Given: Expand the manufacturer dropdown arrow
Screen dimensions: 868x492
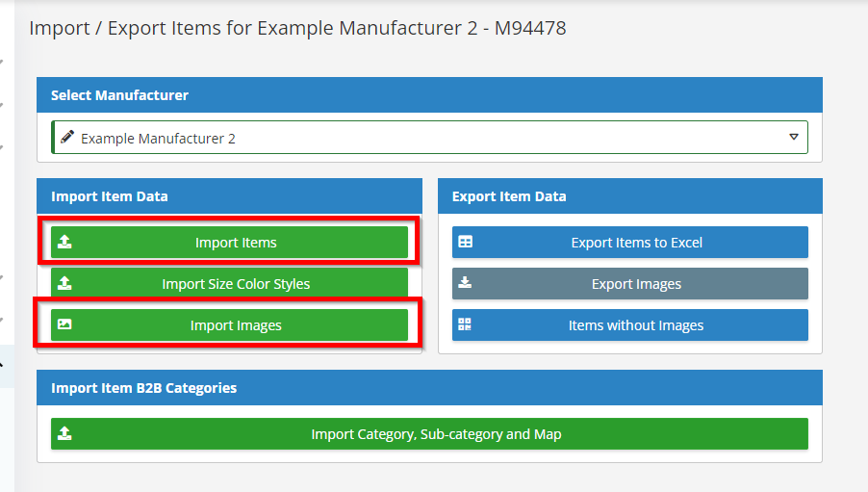Looking at the screenshot, I should click(794, 137).
